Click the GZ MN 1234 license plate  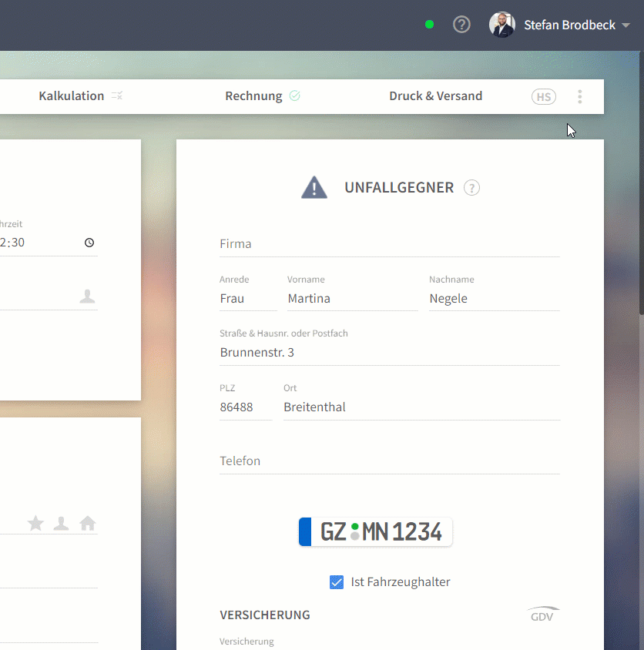pos(375,532)
